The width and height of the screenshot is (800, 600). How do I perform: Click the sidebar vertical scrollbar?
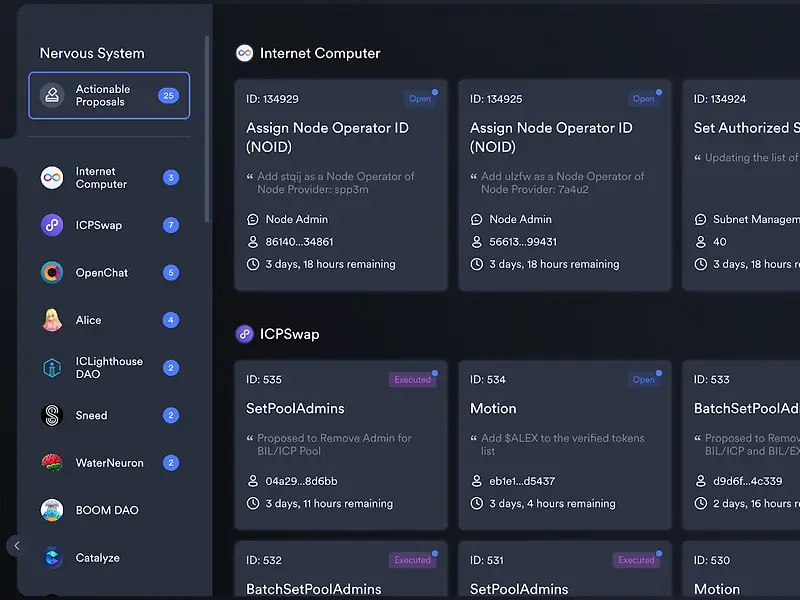pyautogui.click(x=207, y=130)
